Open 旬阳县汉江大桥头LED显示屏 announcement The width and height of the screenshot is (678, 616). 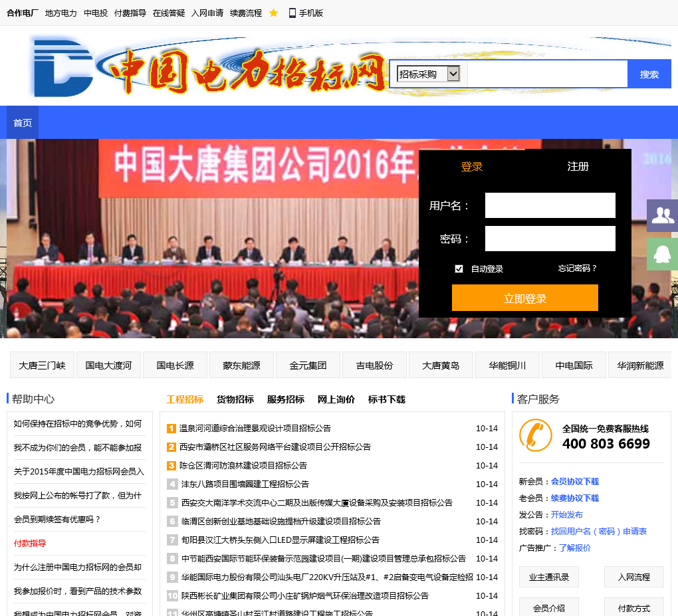click(281, 540)
